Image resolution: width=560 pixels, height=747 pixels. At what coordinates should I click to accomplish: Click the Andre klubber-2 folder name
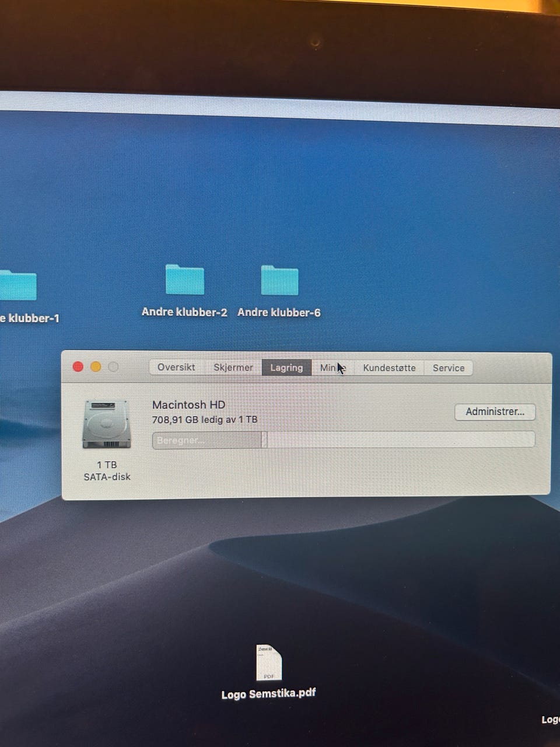tap(184, 312)
